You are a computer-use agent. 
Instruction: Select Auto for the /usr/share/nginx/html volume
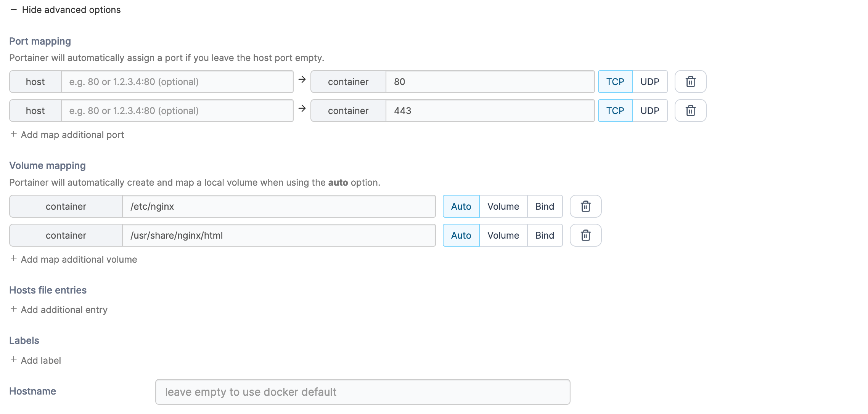461,235
